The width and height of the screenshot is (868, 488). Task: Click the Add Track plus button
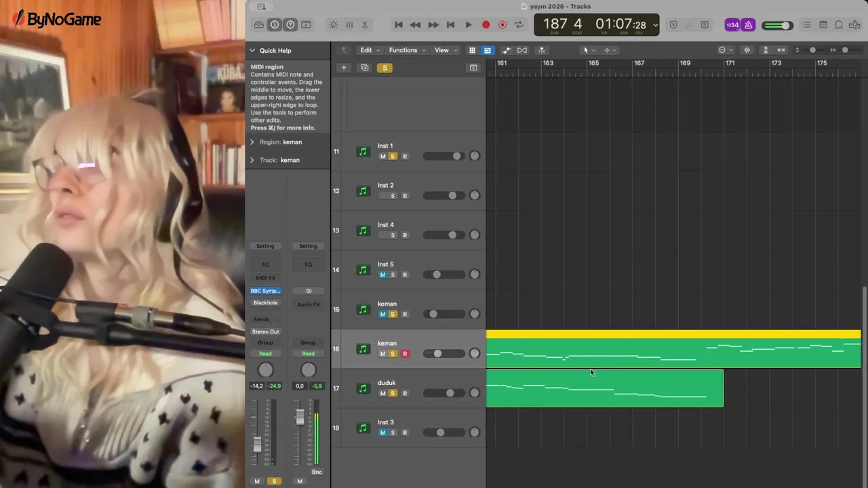(x=344, y=68)
